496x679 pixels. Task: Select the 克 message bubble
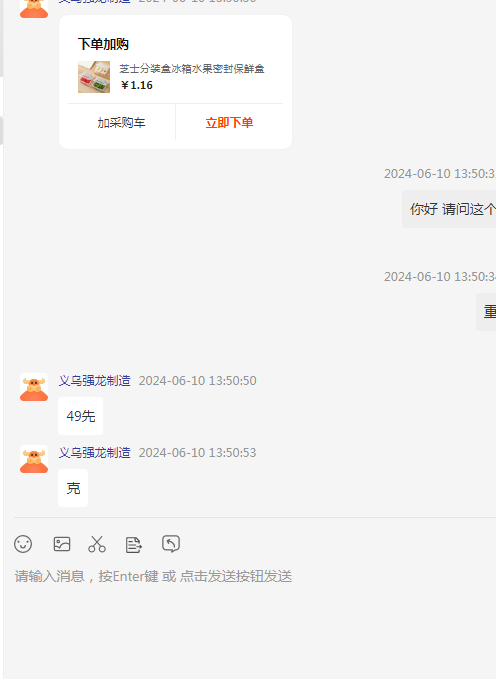coord(73,488)
